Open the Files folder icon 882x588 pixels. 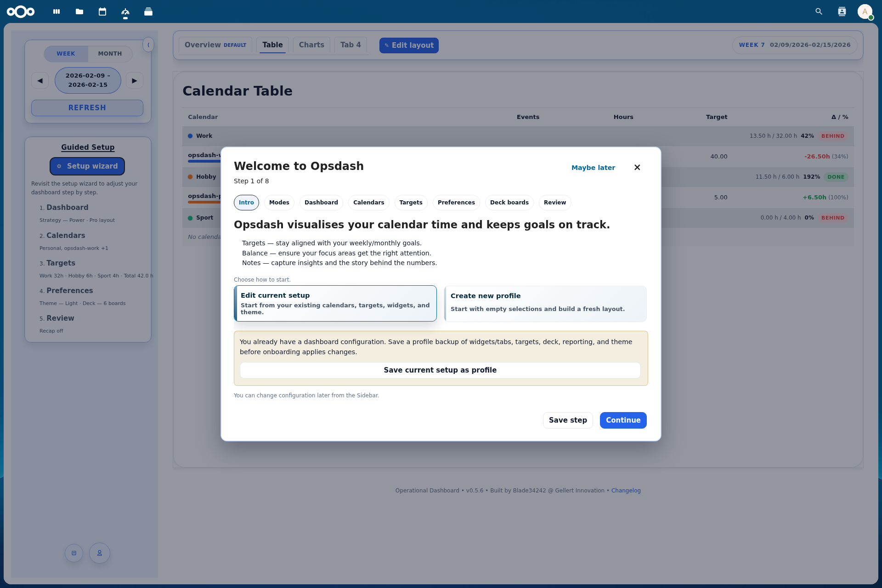point(79,11)
